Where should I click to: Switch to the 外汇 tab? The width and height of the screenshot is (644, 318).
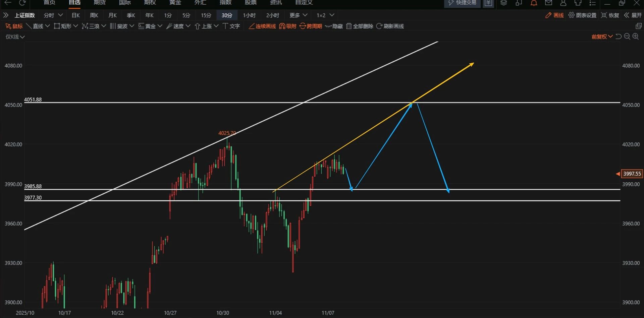pyautogui.click(x=200, y=3)
